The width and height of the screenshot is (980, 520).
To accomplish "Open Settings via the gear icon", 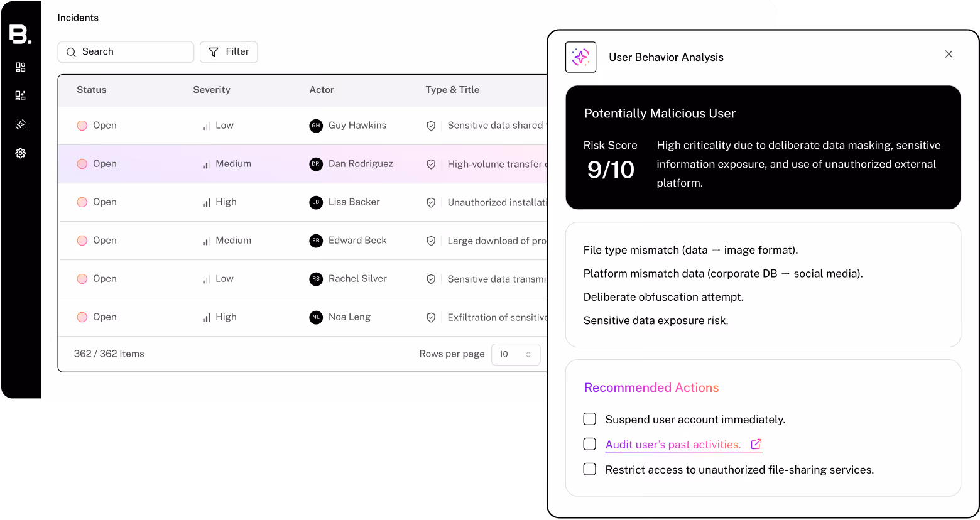I will point(21,153).
